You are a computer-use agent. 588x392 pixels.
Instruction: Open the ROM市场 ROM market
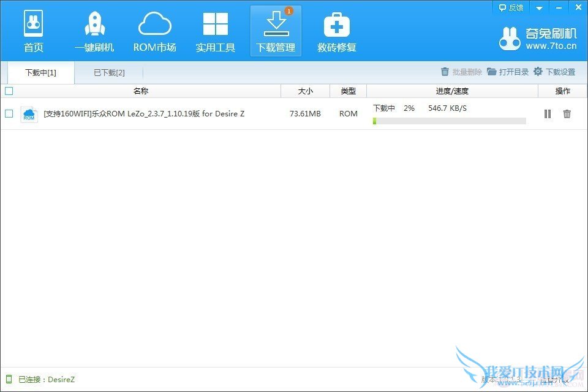[x=154, y=31]
